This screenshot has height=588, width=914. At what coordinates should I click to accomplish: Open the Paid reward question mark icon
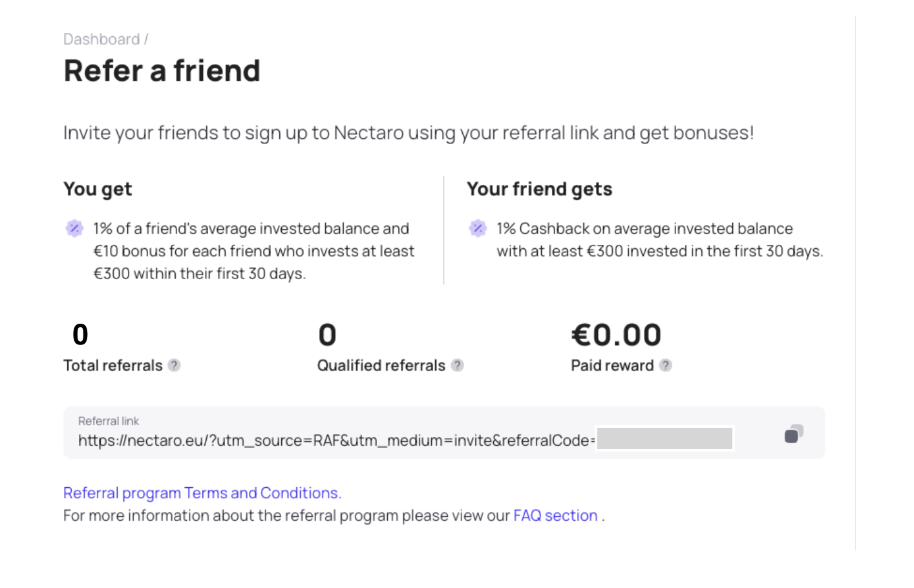(x=665, y=365)
